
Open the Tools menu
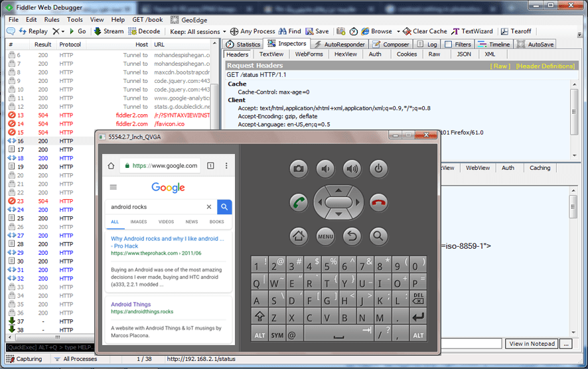[x=74, y=20]
